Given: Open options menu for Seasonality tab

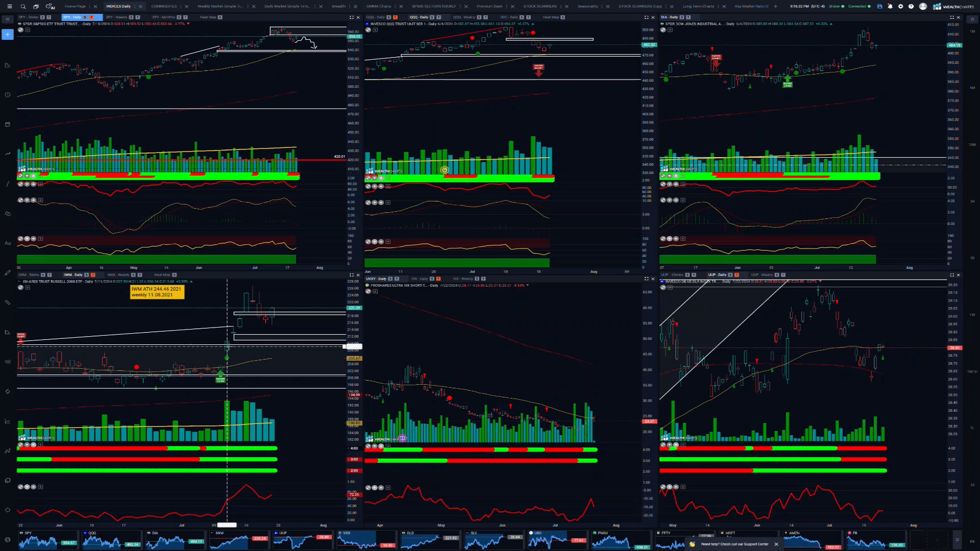Looking at the screenshot, I should point(602,7).
